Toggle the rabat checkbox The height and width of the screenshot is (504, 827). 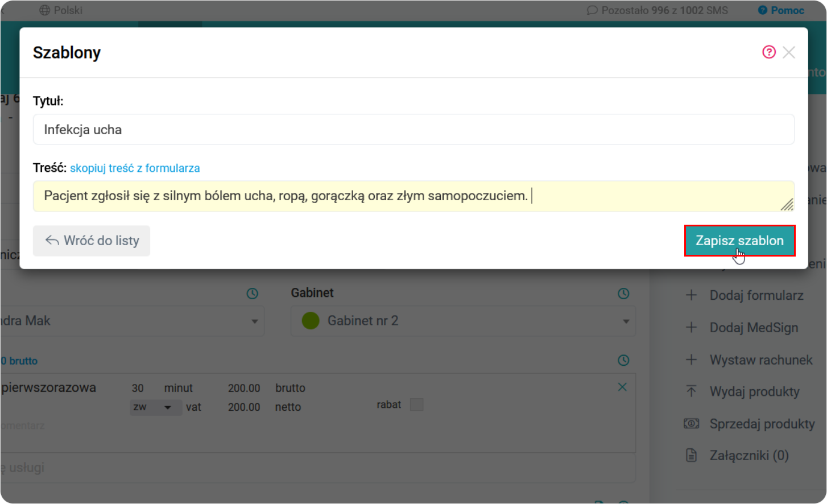point(416,404)
